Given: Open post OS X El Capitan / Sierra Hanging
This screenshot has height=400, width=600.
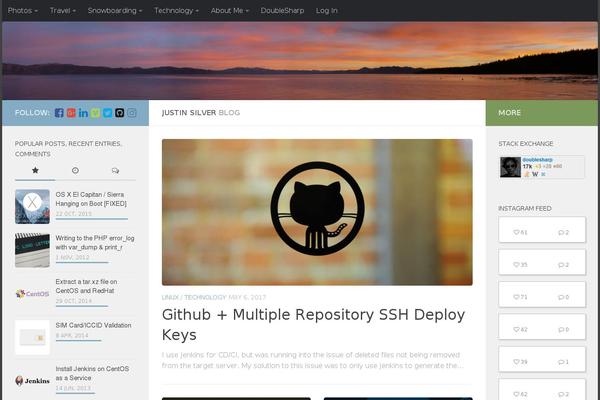Looking at the screenshot, I should [91, 199].
